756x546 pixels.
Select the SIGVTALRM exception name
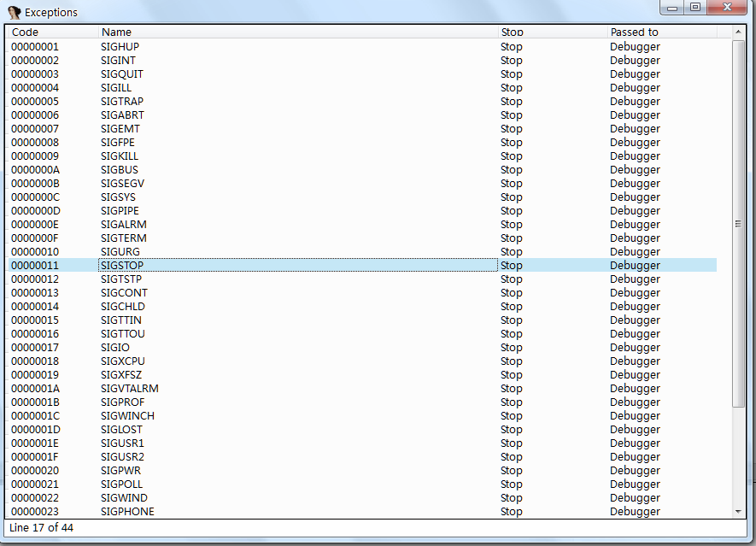130,388
